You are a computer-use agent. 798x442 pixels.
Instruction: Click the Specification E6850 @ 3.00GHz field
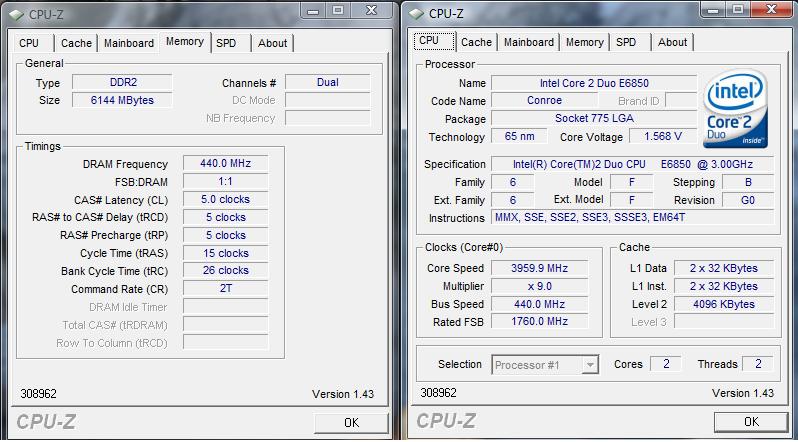click(632, 164)
